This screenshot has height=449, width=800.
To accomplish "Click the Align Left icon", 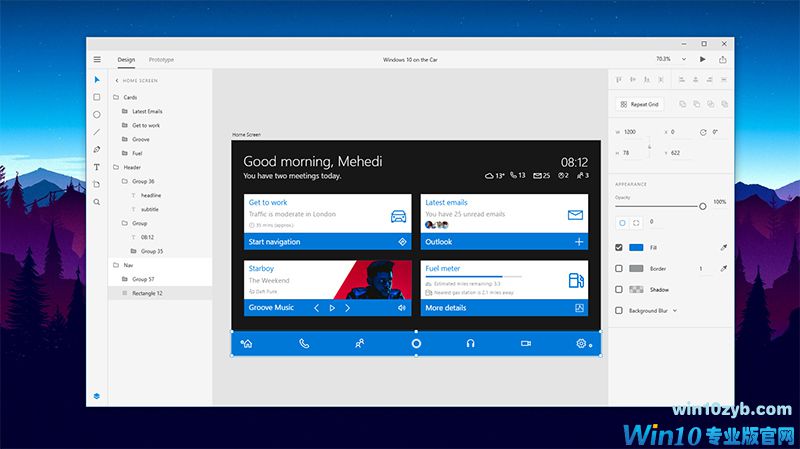I will click(x=682, y=80).
